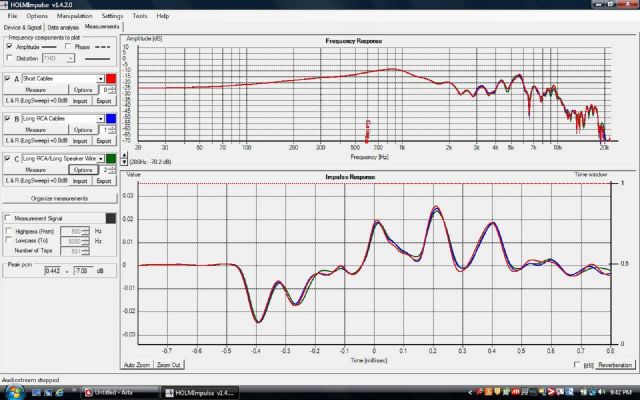Screen dimensions: 640x400
Task: Uncheck measurement C checkbox
Action: [7, 158]
